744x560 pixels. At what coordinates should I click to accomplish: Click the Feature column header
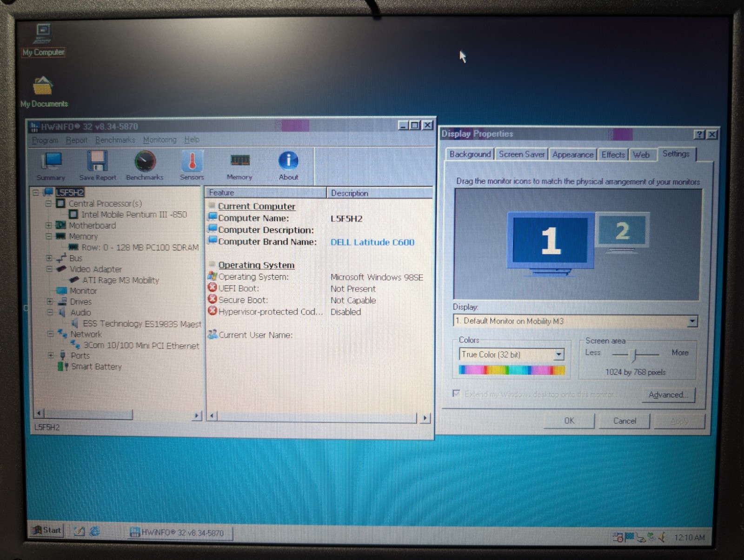click(x=266, y=193)
